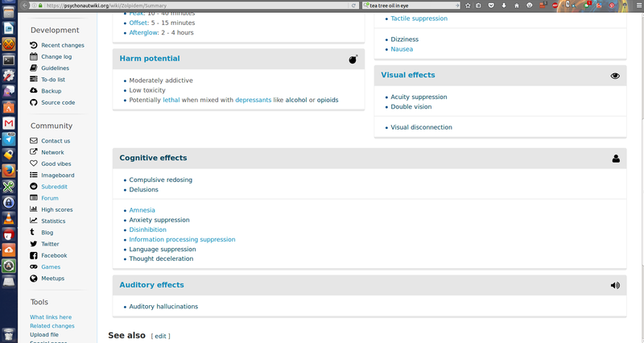Open 'Related changes' in Tools
The image size is (644, 343).
(52, 326)
